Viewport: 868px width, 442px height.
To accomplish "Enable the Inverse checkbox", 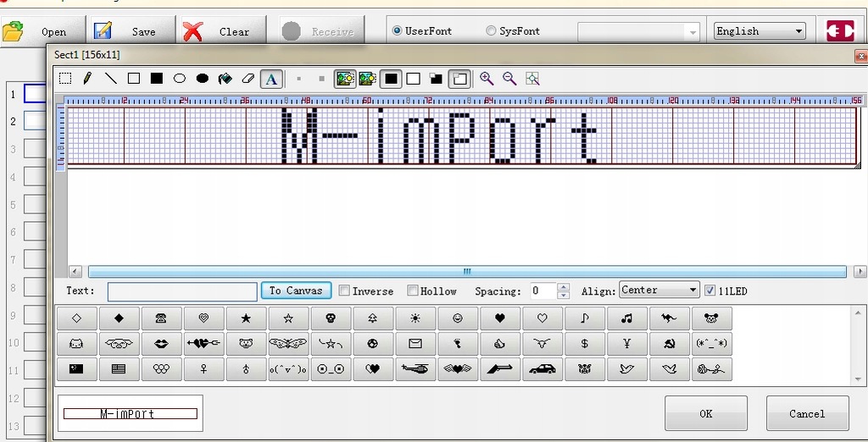I will tap(344, 290).
